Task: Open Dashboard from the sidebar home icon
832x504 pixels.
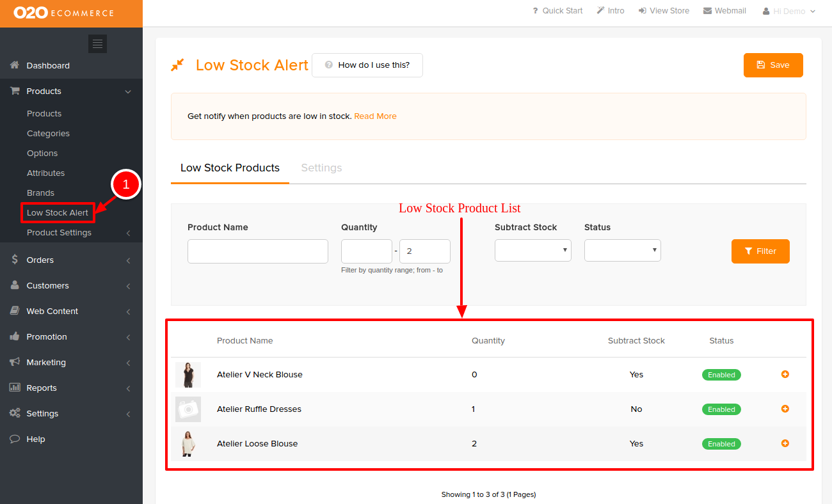Action: [15, 65]
